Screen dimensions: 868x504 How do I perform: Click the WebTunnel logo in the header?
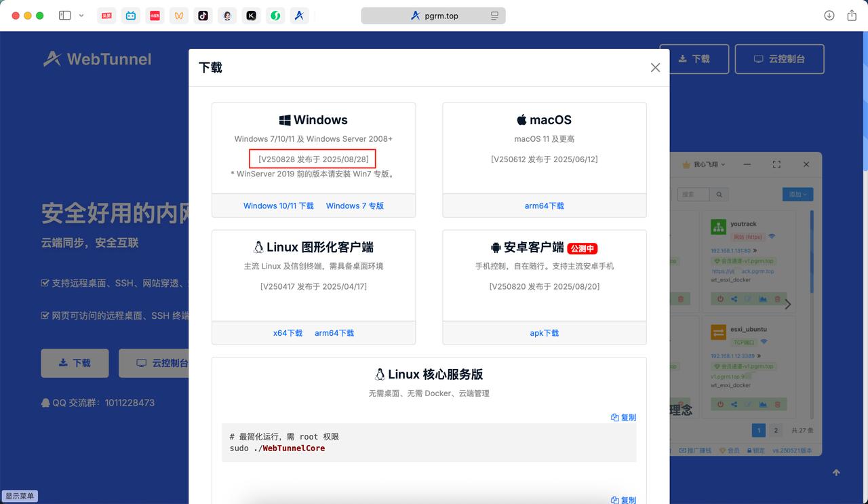tap(97, 59)
